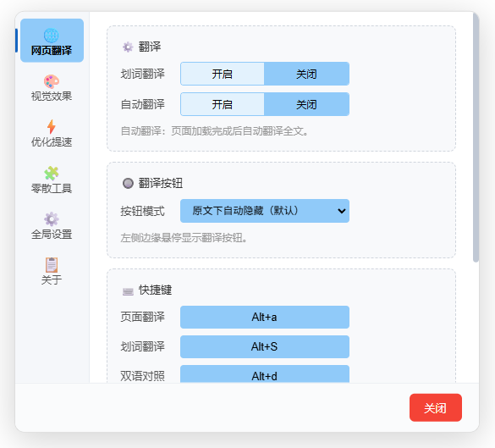Screen dimensions: 495x448
Task: Click the 划词翻译 label in 快捷键 section
Action: [143, 346]
